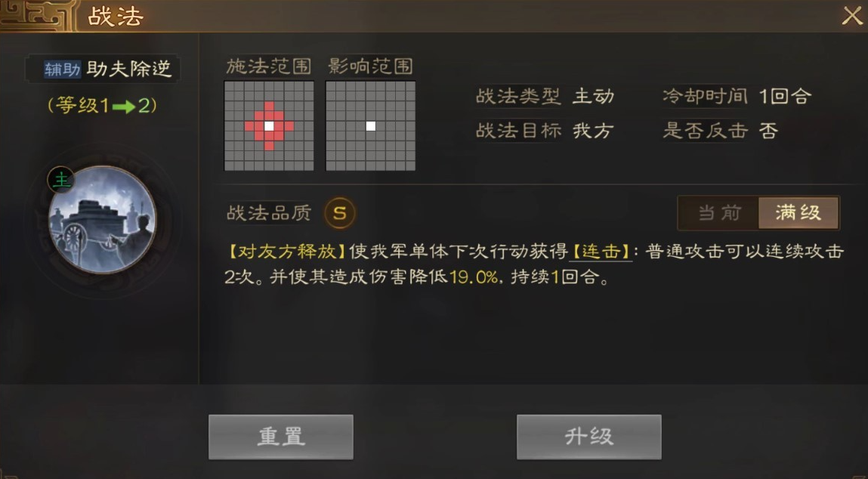The height and width of the screenshot is (479, 868).
Task: Click the 战法类型 主动 field
Action: coord(545,97)
